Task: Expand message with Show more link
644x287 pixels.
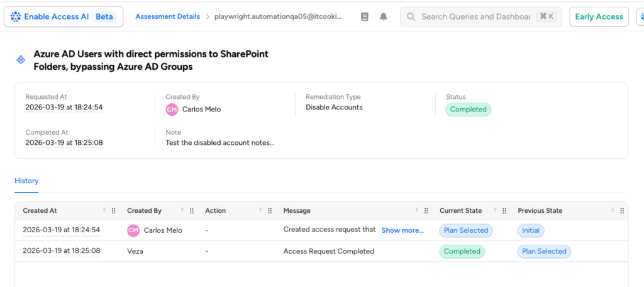Action: click(x=402, y=230)
